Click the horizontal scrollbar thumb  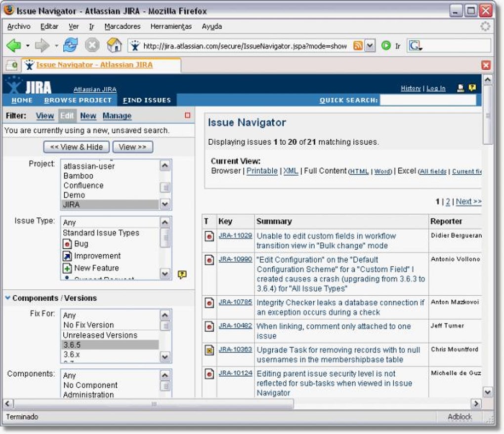tap(154, 404)
